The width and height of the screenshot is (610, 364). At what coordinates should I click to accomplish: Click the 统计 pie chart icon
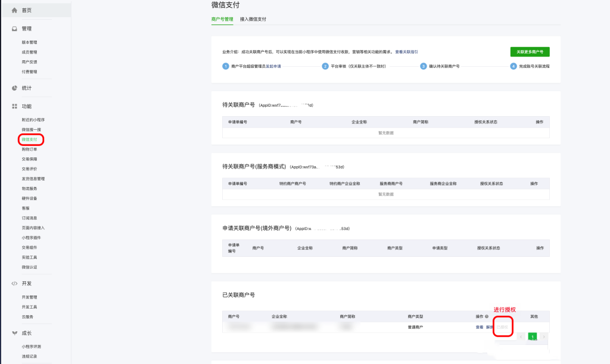[14, 88]
